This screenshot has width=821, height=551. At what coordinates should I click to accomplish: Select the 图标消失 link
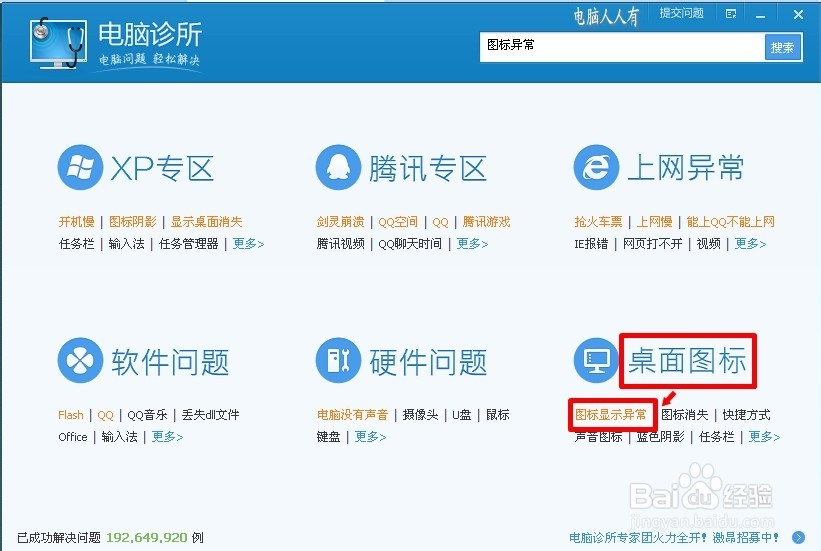tap(685, 415)
